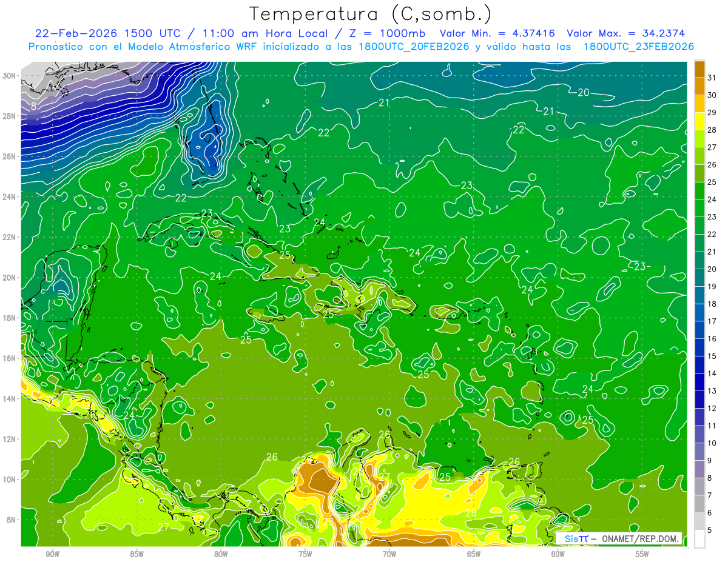Viewport: 728px width, 562px height.
Task: Click the legend scale value 13
Action: (712, 391)
